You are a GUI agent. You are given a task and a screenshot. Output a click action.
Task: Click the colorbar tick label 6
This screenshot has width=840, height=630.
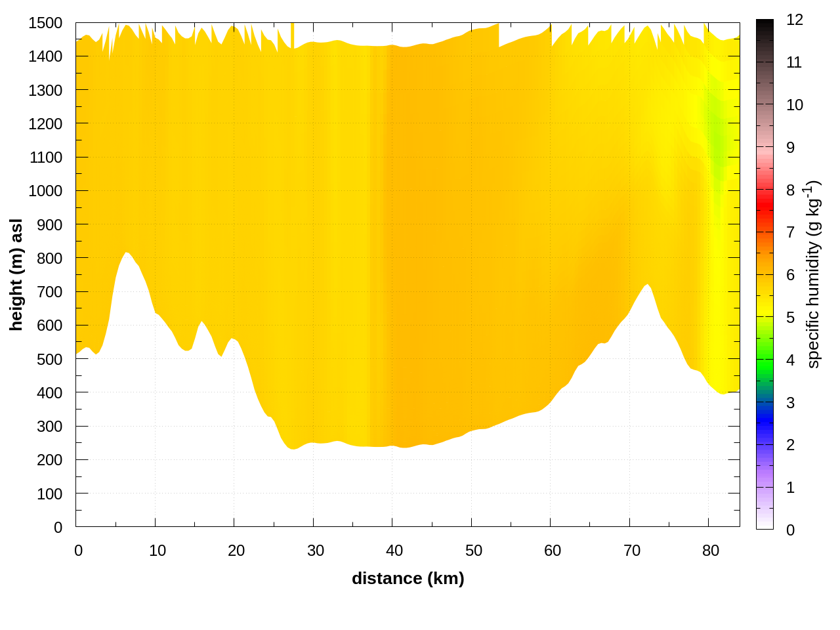pos(791,275)
